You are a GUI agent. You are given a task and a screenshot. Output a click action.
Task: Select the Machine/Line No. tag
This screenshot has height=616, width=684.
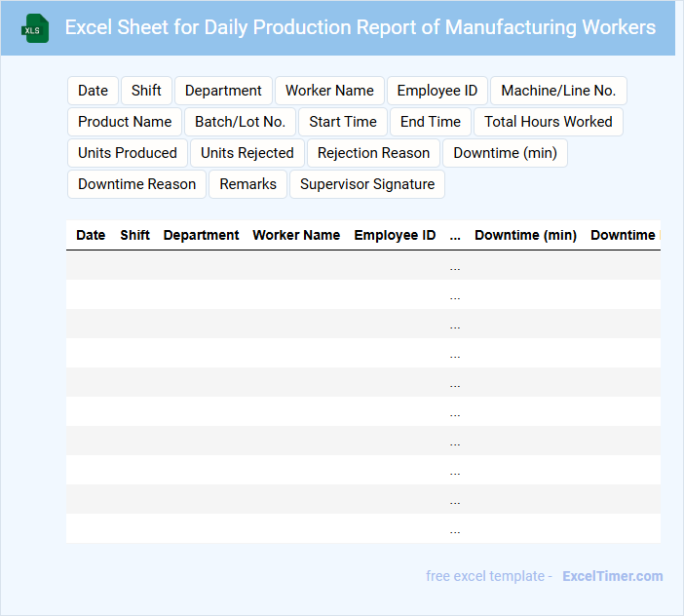(558, 91)
